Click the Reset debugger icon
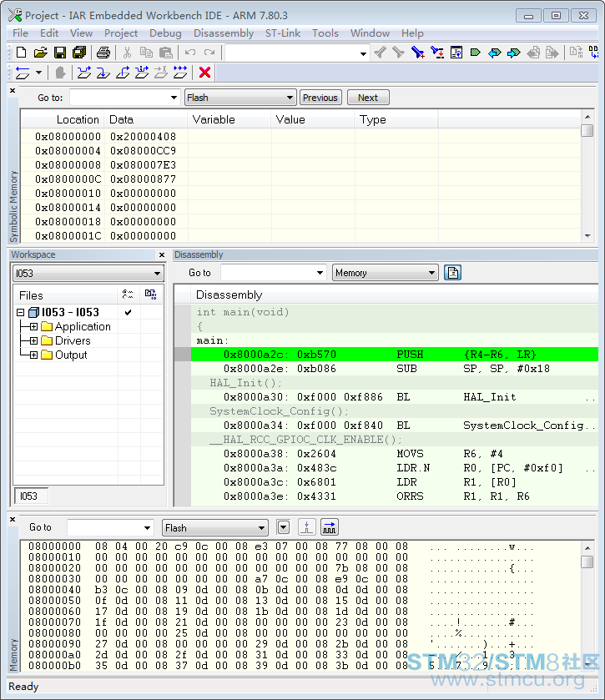Viewport: 605px width, 700px height. tap(23, 73)
